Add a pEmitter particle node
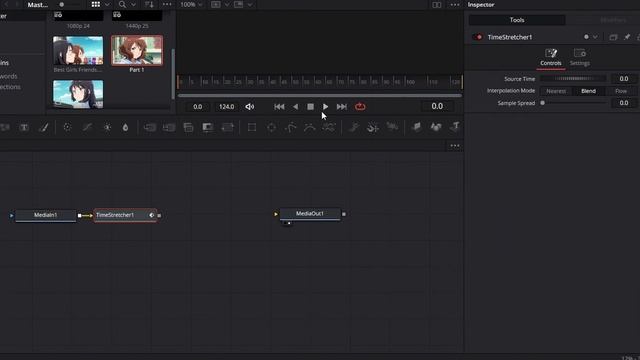This screenshot has height=360, width=640. point(353,127)
